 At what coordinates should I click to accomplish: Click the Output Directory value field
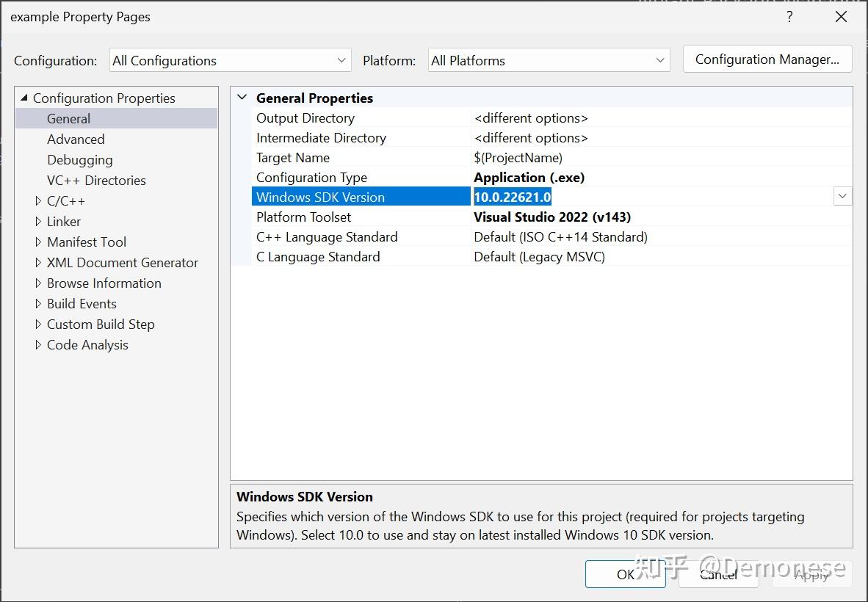[531, 118]
